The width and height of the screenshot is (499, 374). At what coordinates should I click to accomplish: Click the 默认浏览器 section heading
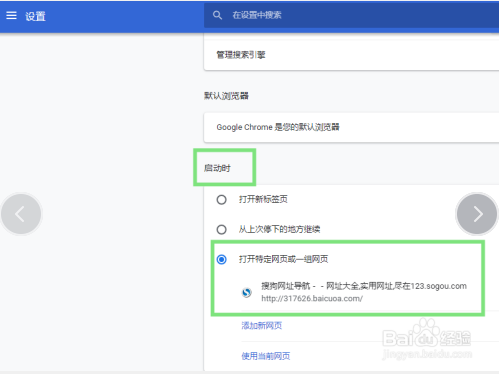(x=226, y=96)
